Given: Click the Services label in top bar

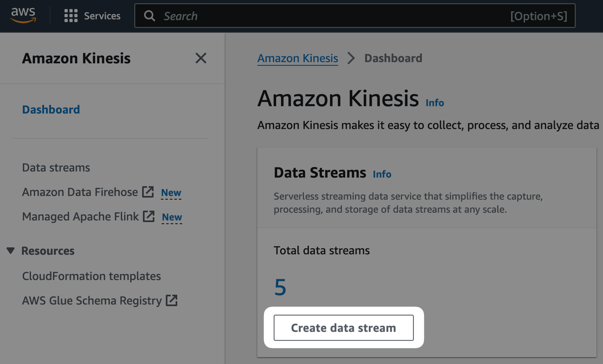Looking at the screenshot, I should [x=102, y=16].
